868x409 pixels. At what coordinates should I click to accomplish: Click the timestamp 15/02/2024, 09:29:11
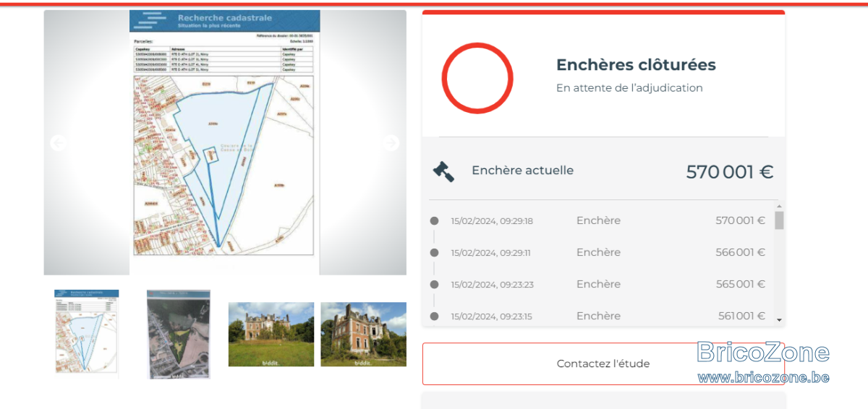491,253
